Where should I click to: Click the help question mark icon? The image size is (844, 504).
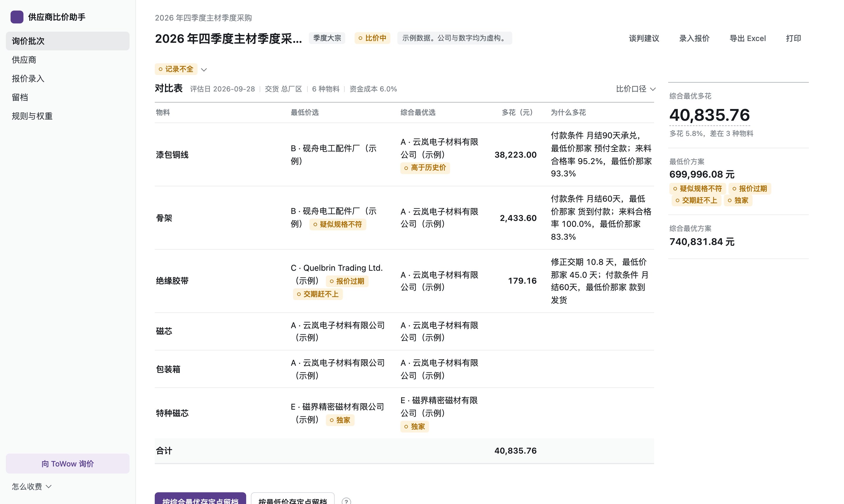(346, 501)
